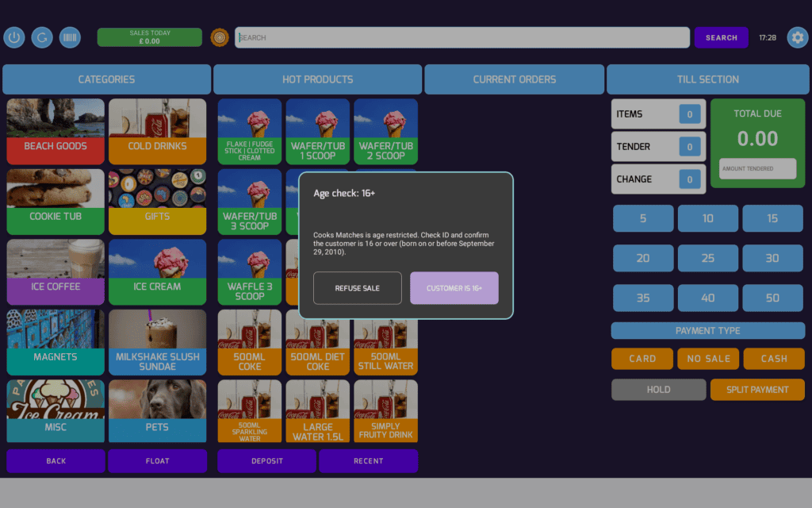Select the Categories header tab
812x508 pixels.
point(107,79)
